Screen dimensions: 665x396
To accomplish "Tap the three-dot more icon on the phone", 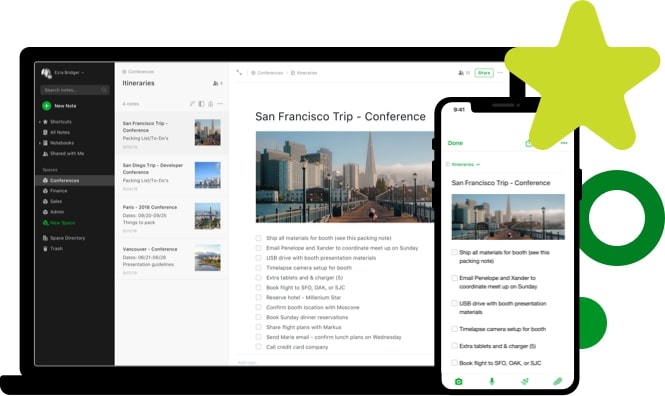I will (564, 143).
